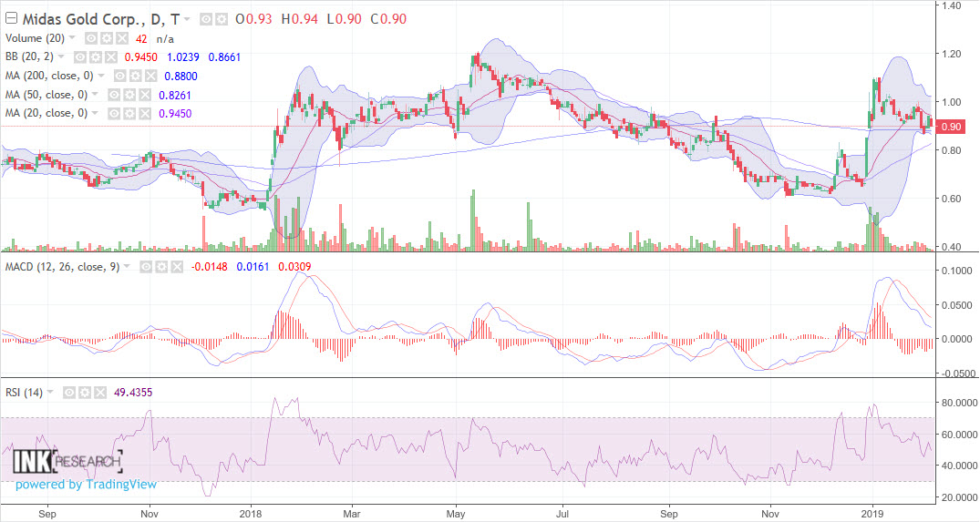
Task: Delete the MA (200, close, 0) indicator
Action: coord(150,77)
